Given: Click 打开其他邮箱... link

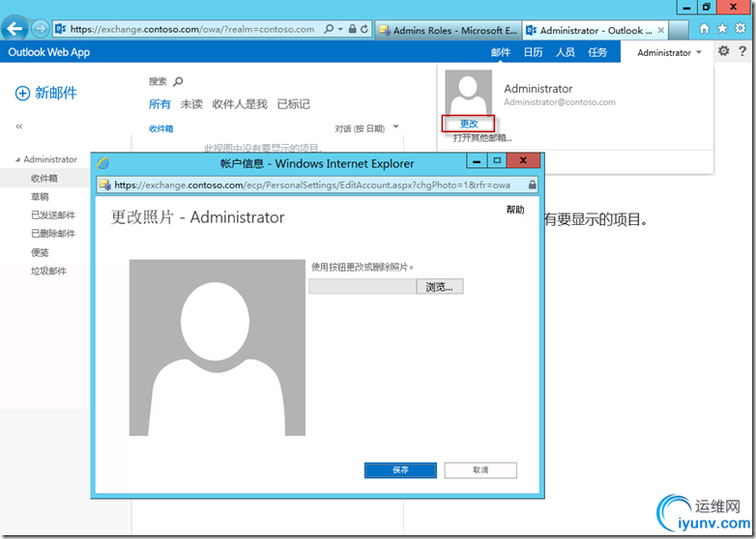Looking at the screenshot, I should (482, 138).
